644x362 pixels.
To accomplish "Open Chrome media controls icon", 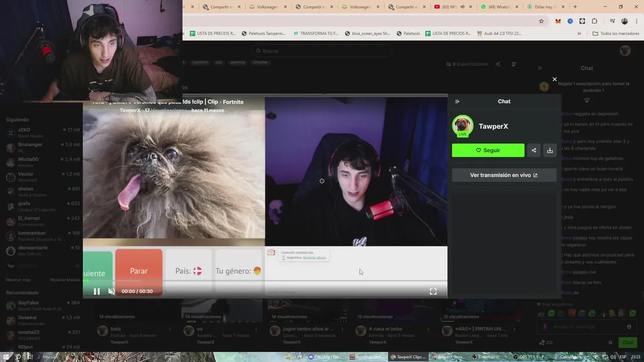I will coord(612,21).
